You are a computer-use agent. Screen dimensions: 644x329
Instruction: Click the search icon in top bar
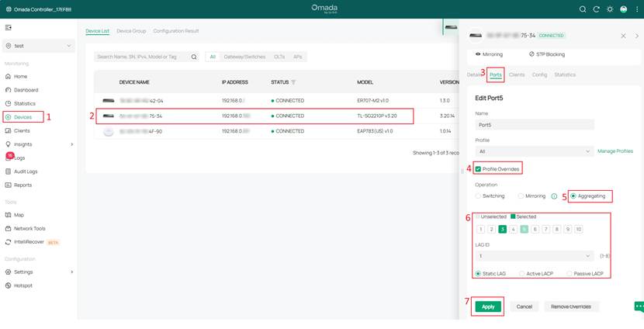[583, 9]
